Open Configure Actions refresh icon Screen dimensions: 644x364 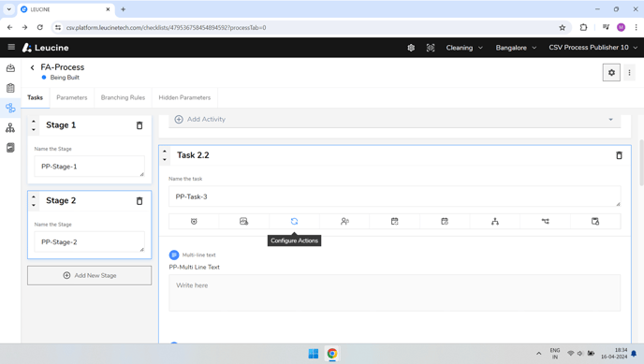tap(294, 221)
